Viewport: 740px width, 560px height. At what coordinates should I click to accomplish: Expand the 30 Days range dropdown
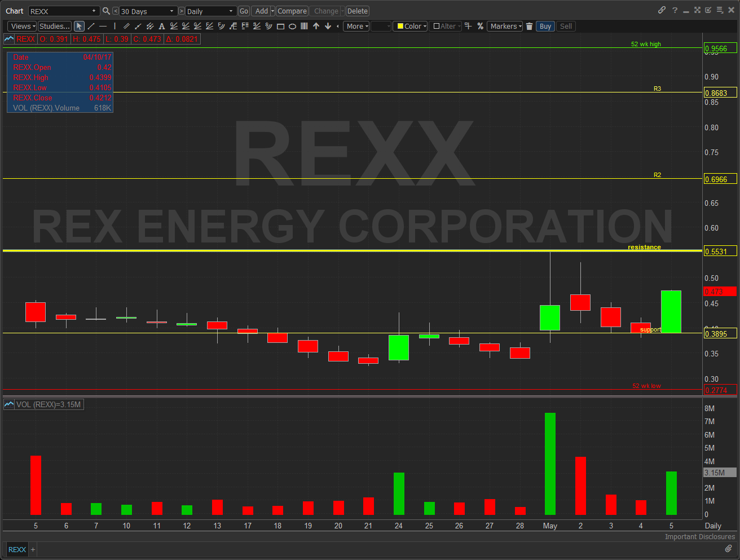tap(148, 11)
